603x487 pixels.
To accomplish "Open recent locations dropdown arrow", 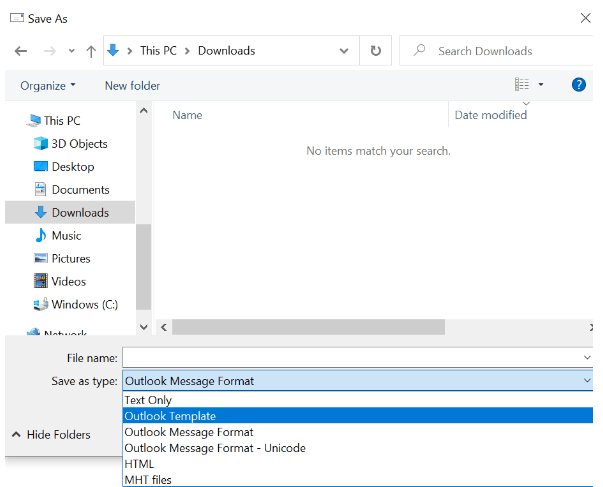I will pyautogui.click(x=72, y=51).
